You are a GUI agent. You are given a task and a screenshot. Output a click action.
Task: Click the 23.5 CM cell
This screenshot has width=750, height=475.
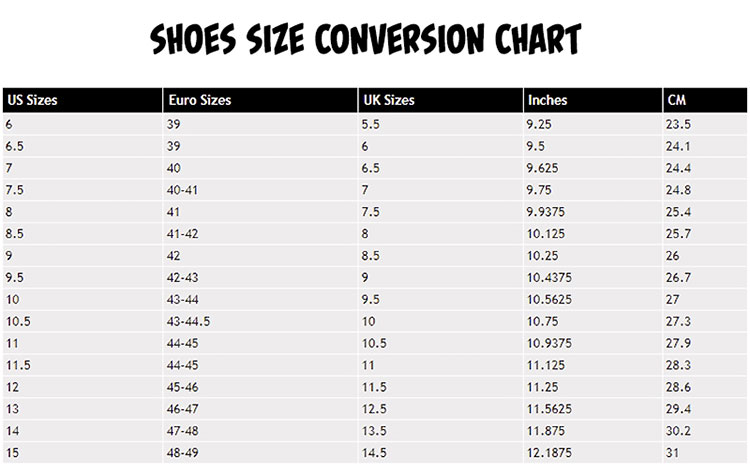(705, 124)
